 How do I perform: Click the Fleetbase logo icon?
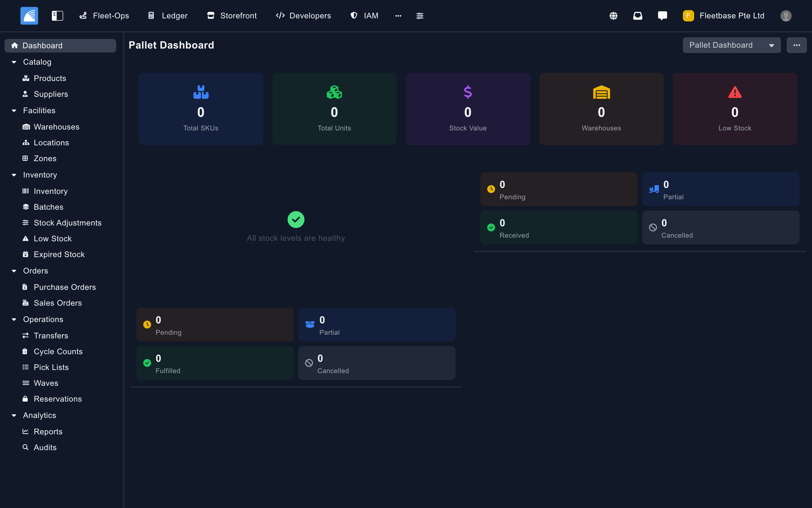[29, 16]
